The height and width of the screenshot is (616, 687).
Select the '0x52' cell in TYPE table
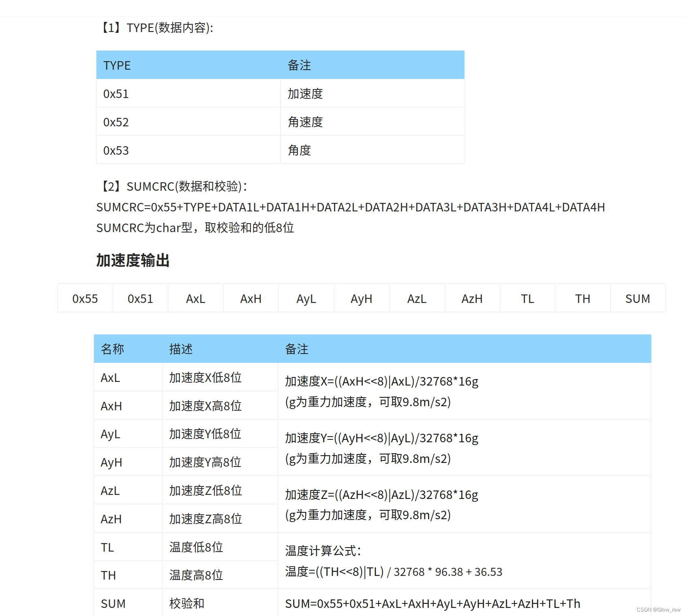coord(188,121)
